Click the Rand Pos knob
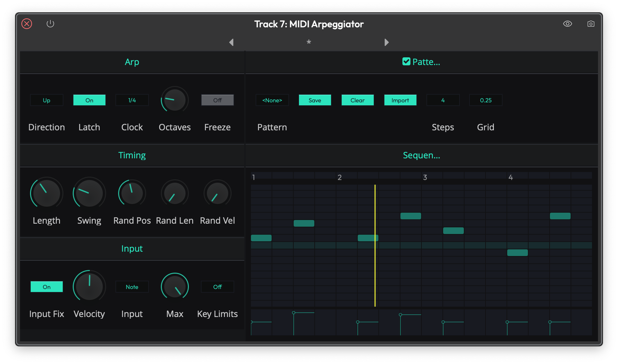618x364 pixels. [x=132, y=193]
